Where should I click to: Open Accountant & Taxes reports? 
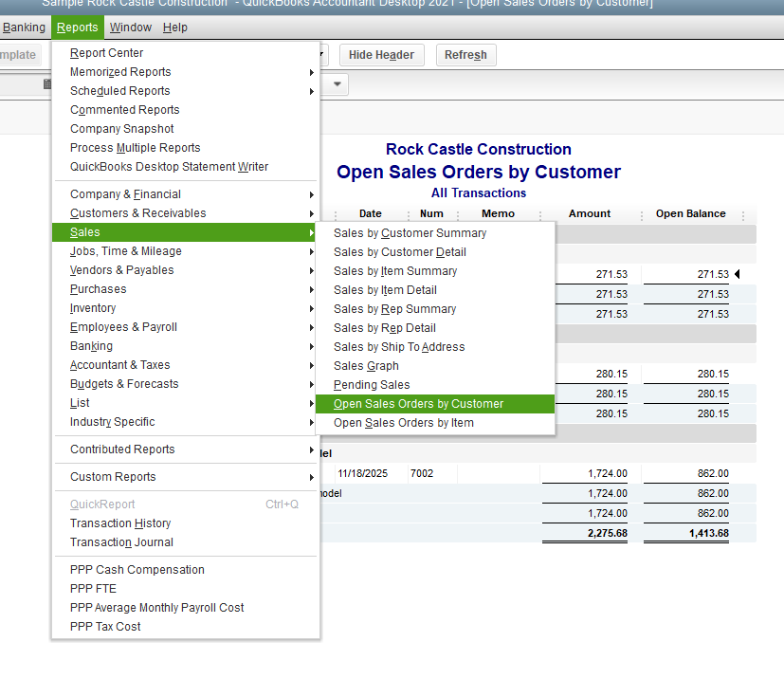(186, 365)
